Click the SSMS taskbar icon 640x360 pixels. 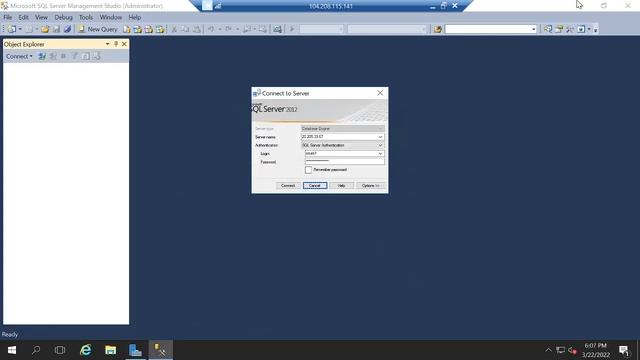point(160,350)
